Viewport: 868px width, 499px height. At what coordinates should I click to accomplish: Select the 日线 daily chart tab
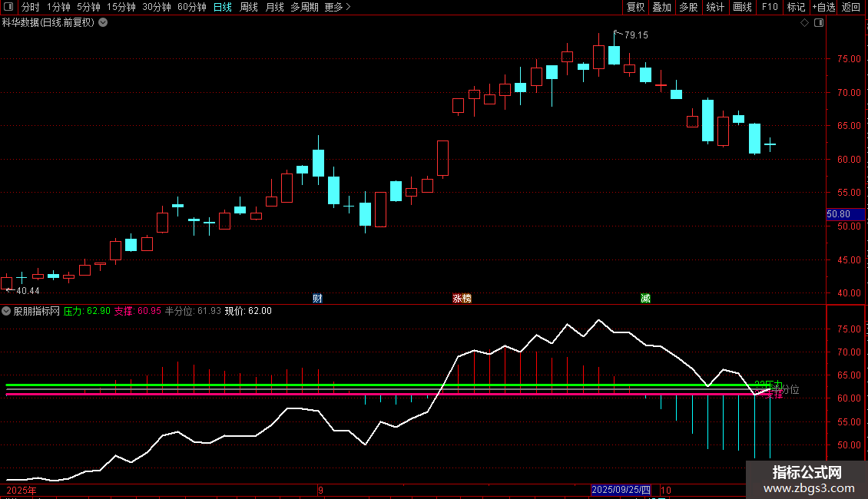pyautogui.click(x=223, y=7)
